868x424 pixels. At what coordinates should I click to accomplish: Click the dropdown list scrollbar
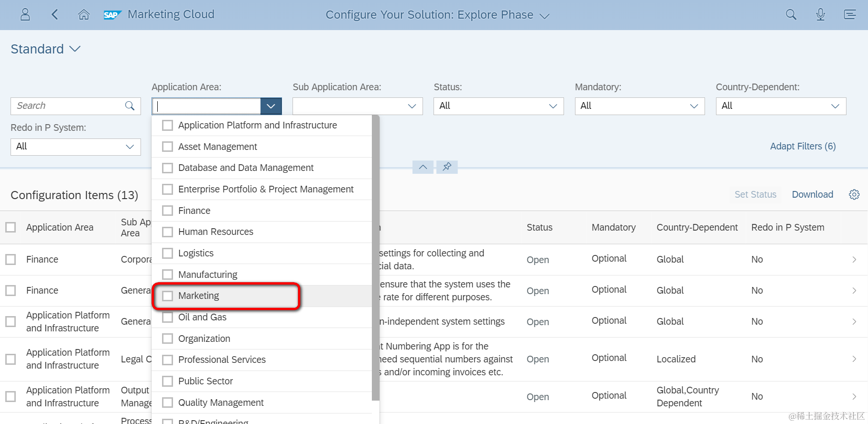tap(376, 258)
